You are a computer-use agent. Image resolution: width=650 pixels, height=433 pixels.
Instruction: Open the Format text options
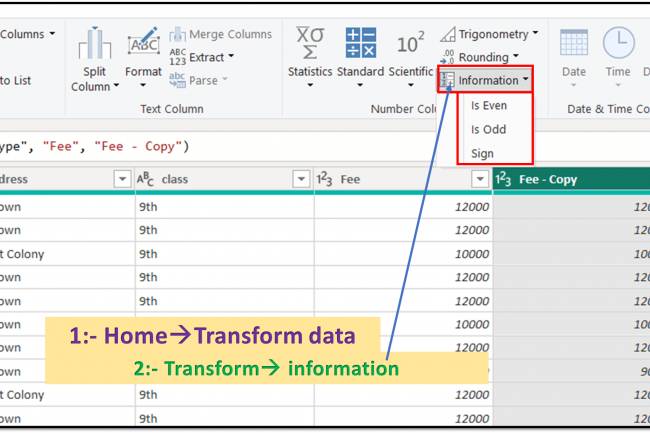click(143, 57)
